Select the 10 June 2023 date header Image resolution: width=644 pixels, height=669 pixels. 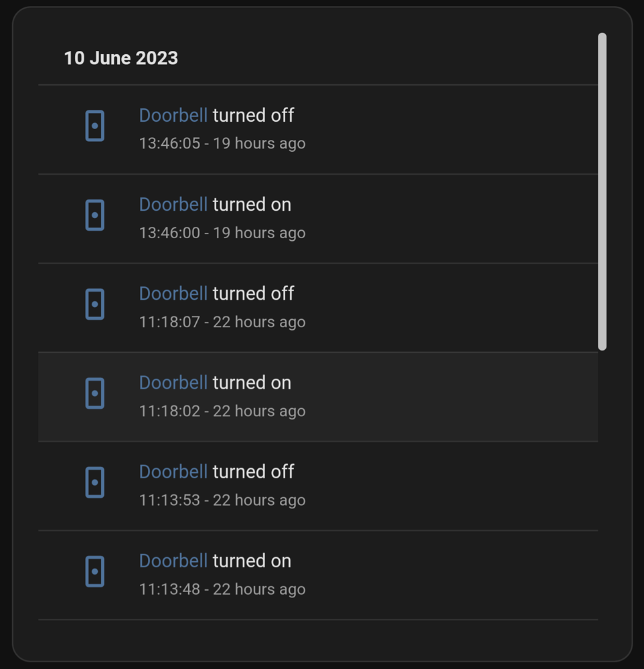coord(121,58)
